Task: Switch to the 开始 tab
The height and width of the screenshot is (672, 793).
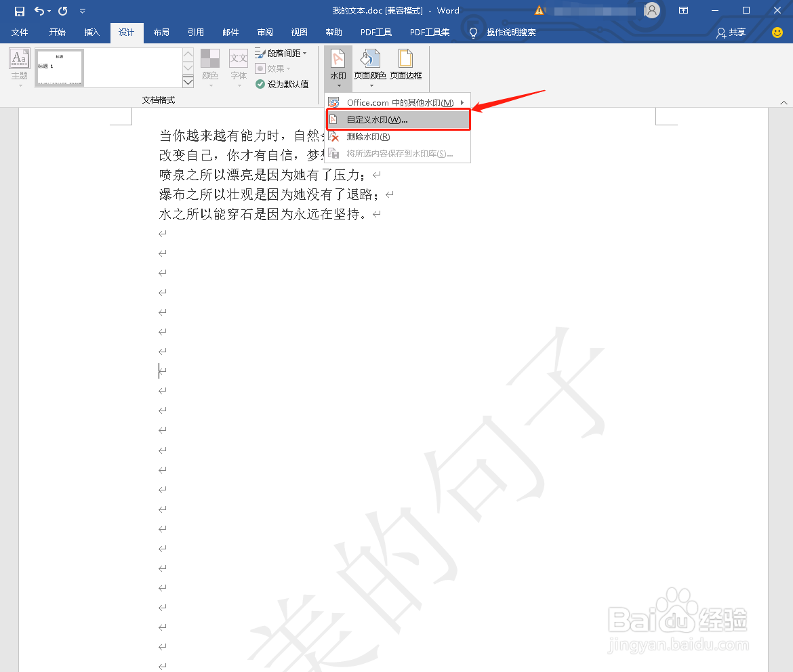Action: 57,33
